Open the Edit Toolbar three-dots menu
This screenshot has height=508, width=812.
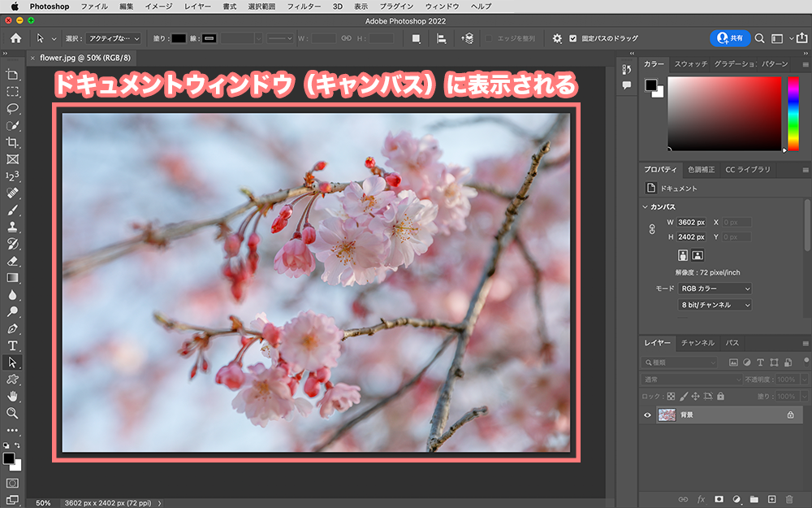point(12,430)
